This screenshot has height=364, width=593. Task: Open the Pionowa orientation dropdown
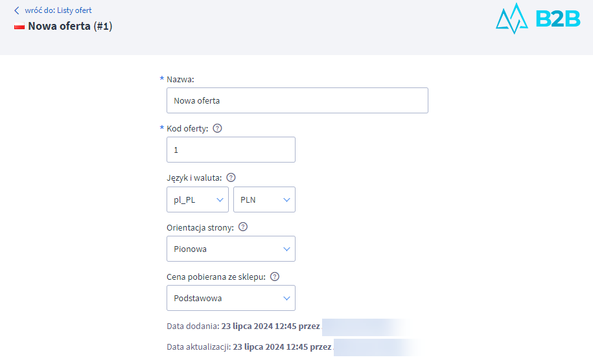coord(230,249)
